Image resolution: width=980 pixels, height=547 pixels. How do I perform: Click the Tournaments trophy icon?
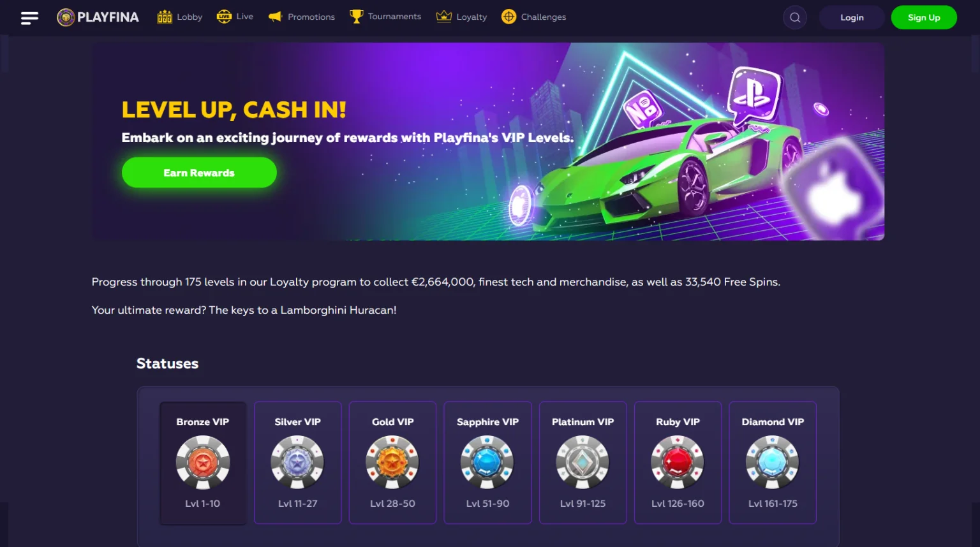[356, 17]
